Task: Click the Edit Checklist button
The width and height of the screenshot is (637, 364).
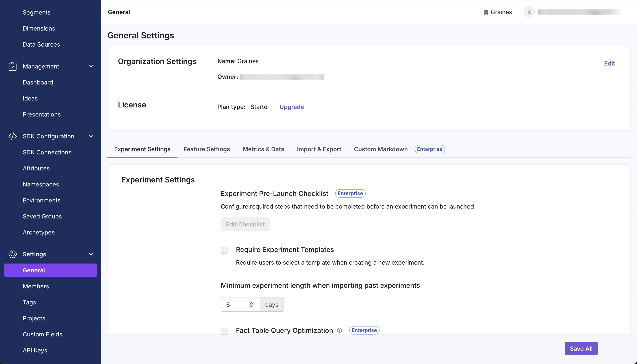Action: click(245, 224)
